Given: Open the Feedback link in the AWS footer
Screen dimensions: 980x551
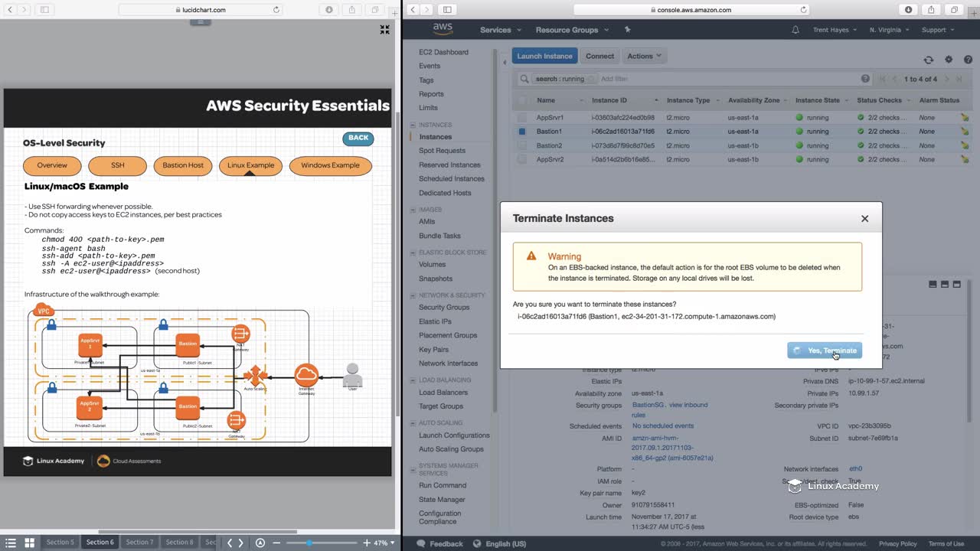Looking at the screenshot, I should [x=440, y=544].
